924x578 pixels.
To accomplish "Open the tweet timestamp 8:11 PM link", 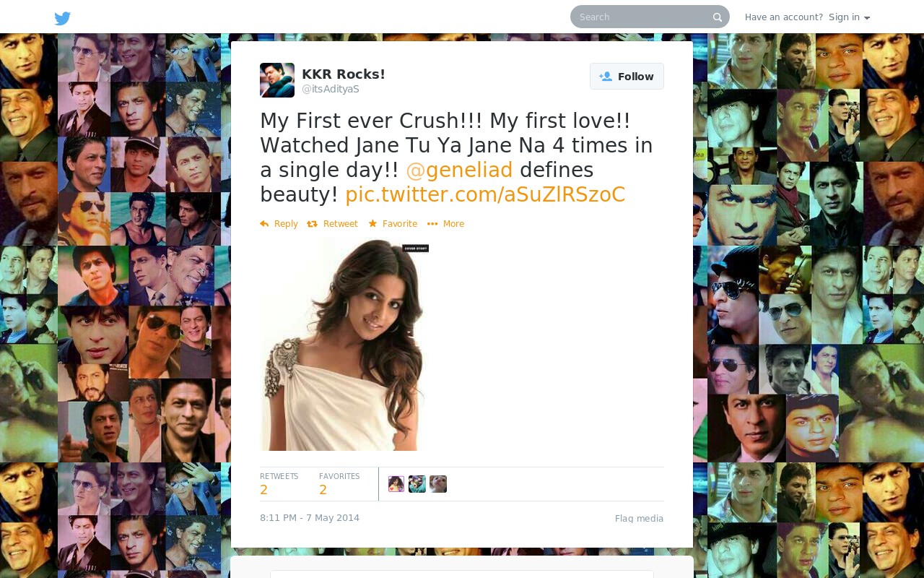I will pyautogui.click(x=310, y=518).
